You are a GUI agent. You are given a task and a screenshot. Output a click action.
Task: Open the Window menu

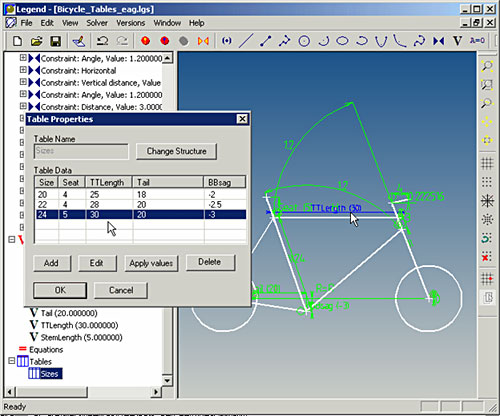167,23
